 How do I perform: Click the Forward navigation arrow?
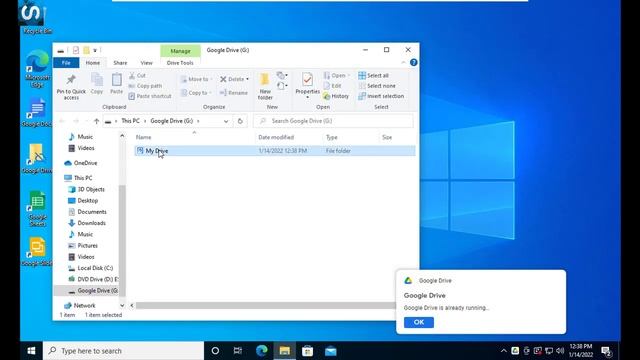(x=76, y=121)
